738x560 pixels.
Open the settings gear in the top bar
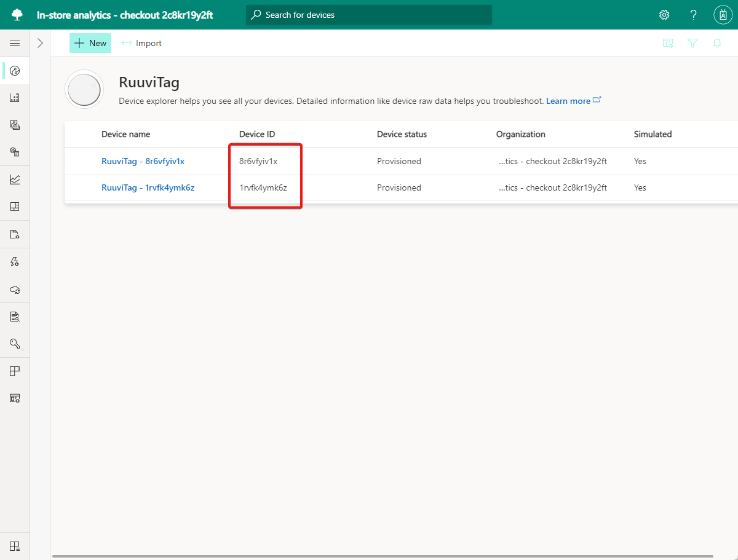[x=664, y=14]
